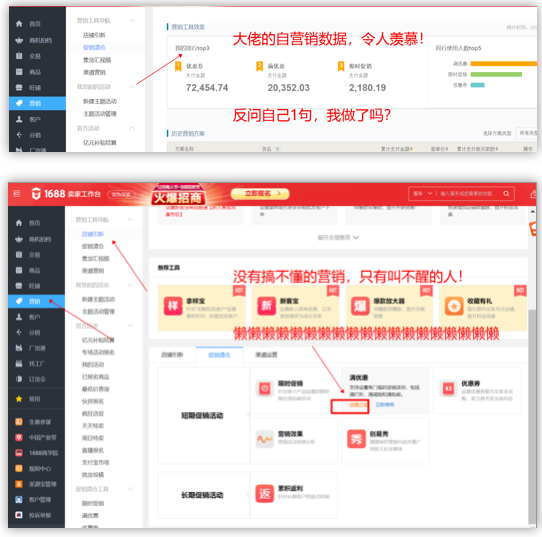The image size is (542, 537).
Task: Open 商品 icon in lower screenshot sidebar
Action: [19, 270]
